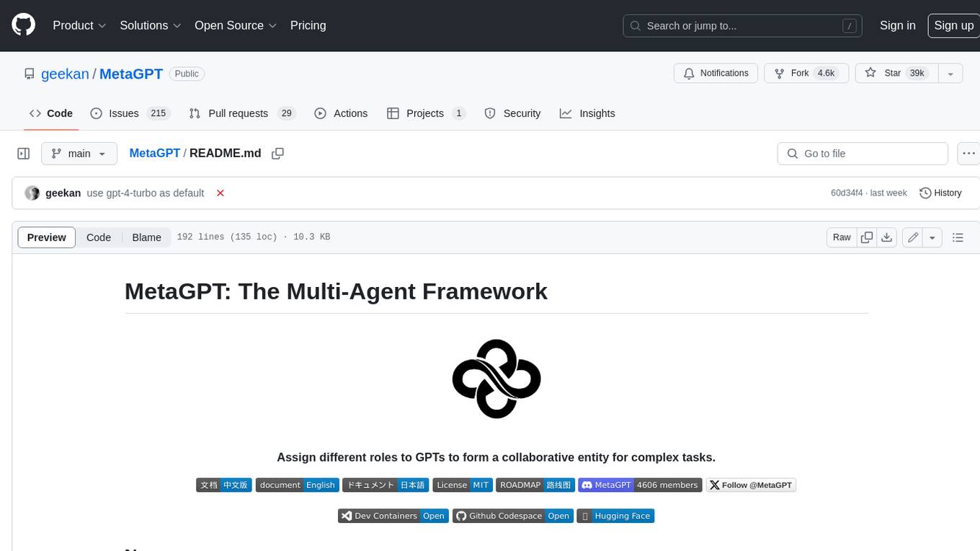Open the star lists dropdown arrow
Image resolution: width=980 pixels, height=551 pixels.
(950, 73)
